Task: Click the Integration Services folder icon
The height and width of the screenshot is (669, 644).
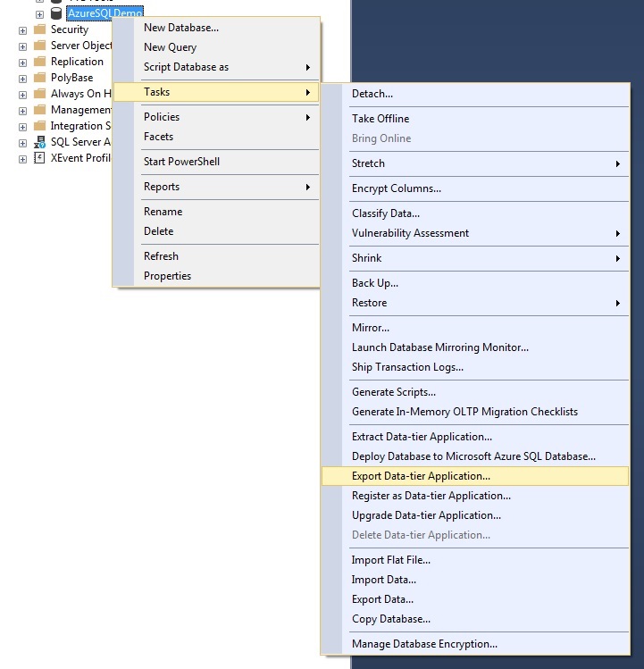Action: pos(39,126)
